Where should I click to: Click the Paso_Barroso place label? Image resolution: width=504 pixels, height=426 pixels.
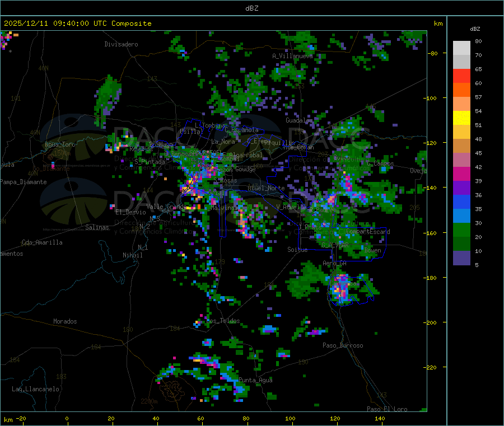point(343,345)
